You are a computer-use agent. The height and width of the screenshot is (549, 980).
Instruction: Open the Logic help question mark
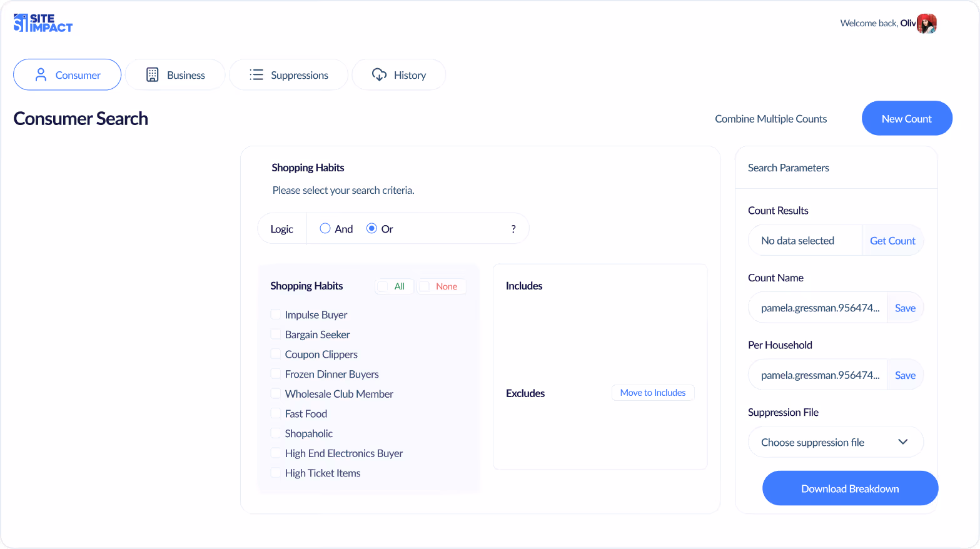[513, 229]
